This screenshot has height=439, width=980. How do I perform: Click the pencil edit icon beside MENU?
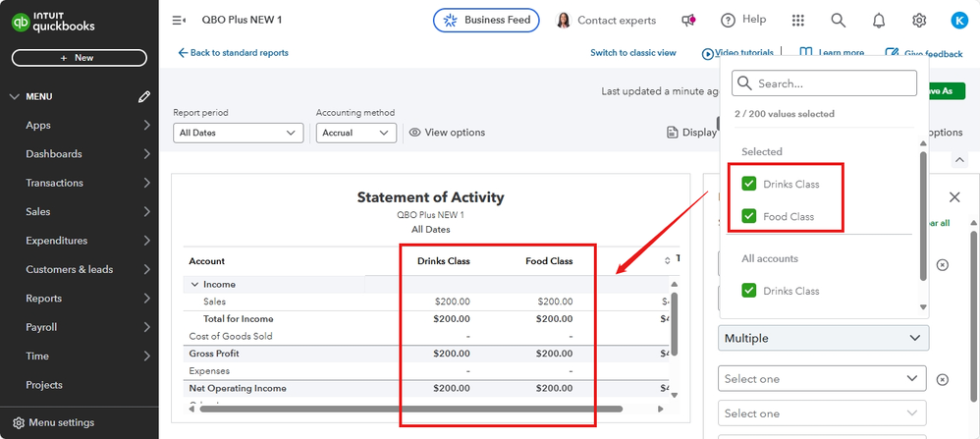pos(144,96)
